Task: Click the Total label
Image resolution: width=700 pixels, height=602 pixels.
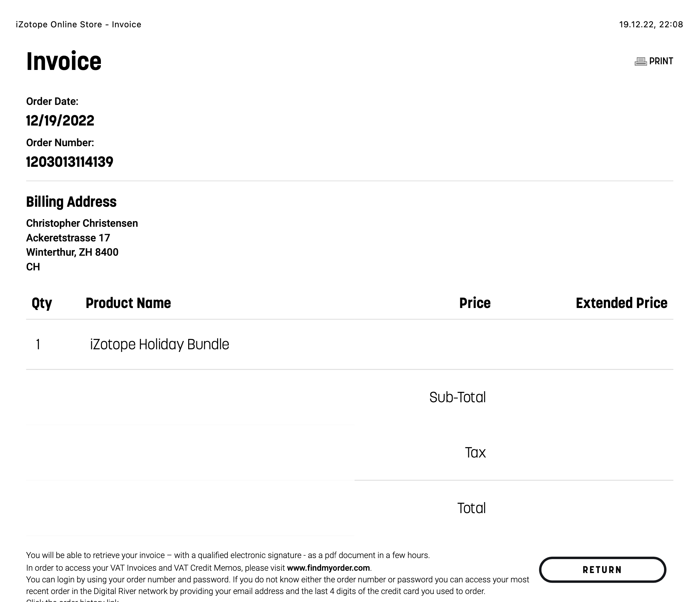Action: tap(471, 508)
